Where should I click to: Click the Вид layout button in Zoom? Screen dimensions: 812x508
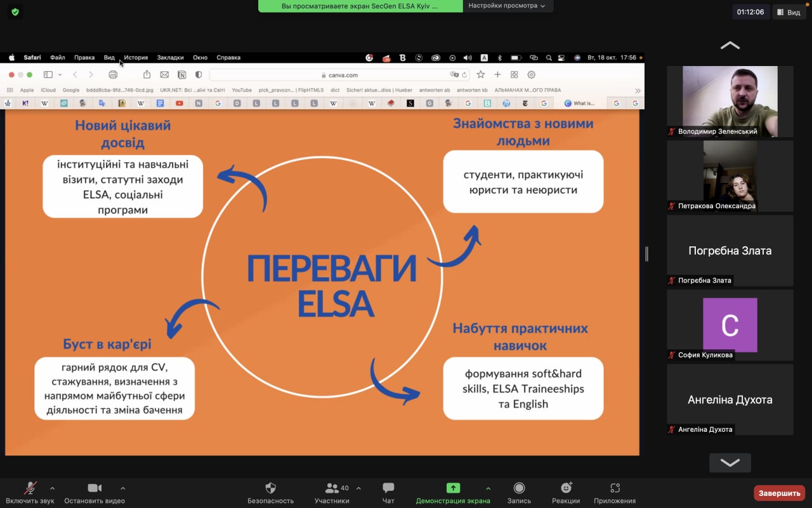tap(788, 12)
